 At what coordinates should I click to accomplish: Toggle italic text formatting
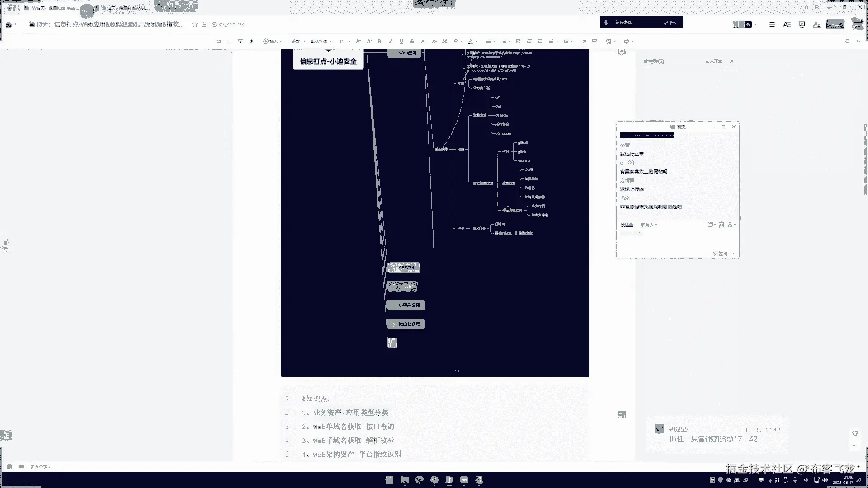391,41
